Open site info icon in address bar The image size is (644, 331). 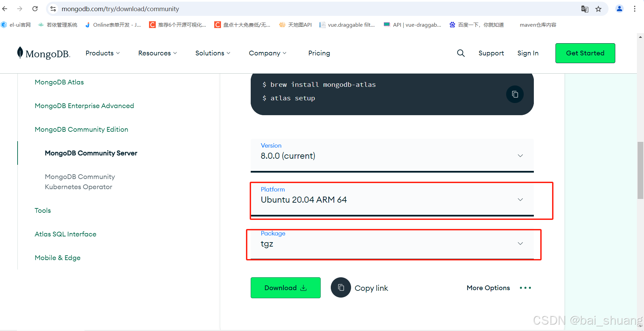pos(53,9)
